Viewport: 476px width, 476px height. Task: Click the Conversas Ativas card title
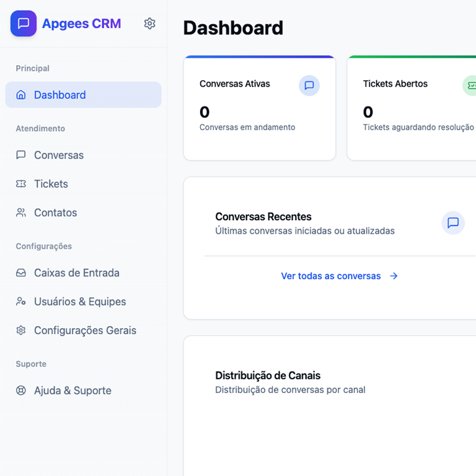pyautogui.click(x=235, y=84)
